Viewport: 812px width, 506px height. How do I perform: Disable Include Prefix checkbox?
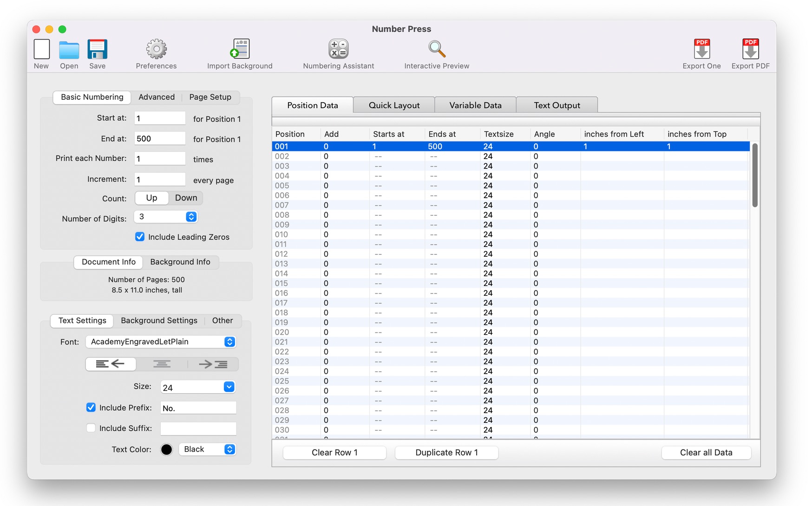(91, 407)
